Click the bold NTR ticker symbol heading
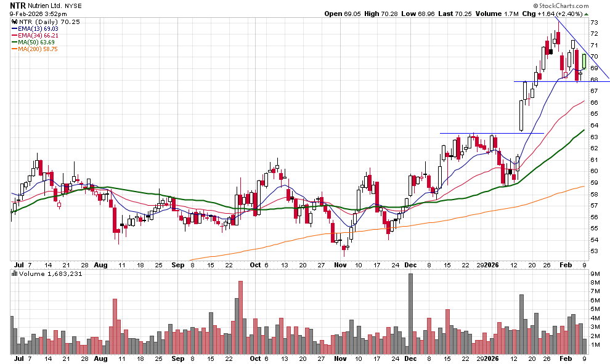 click(x=18, y=5)
